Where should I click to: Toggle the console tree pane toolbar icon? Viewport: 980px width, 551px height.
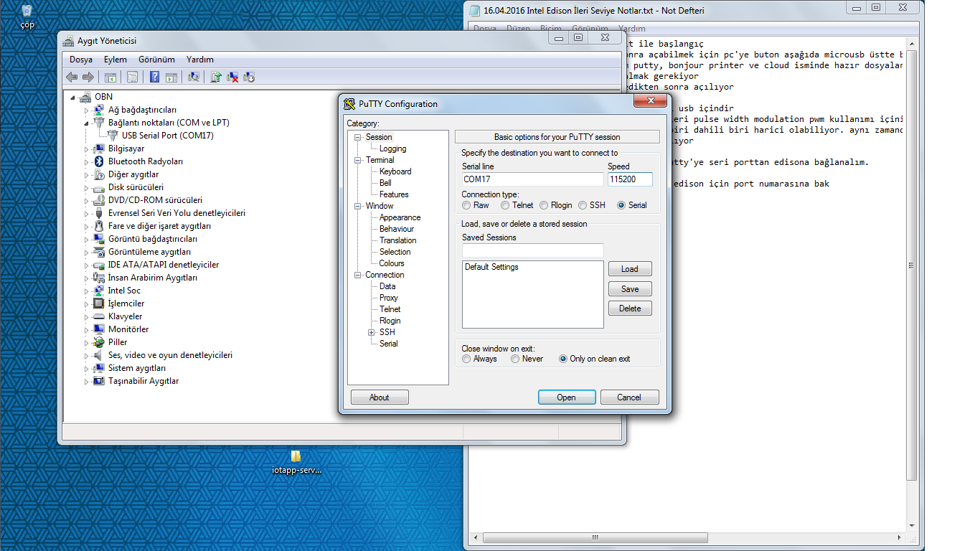tap(110, 77)
